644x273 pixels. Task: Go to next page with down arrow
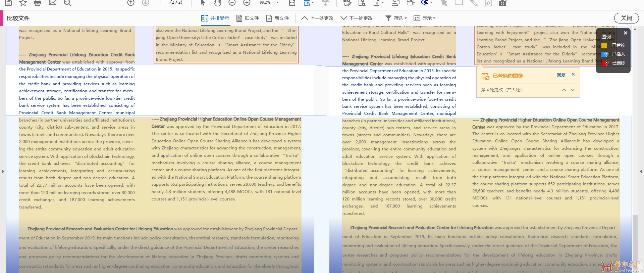tap(146, 3)
